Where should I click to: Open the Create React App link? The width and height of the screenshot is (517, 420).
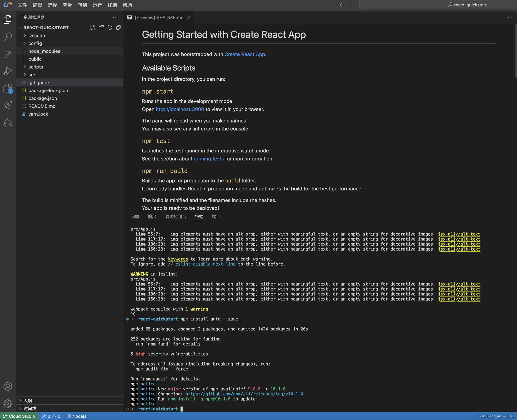click(x=245, y=54)
